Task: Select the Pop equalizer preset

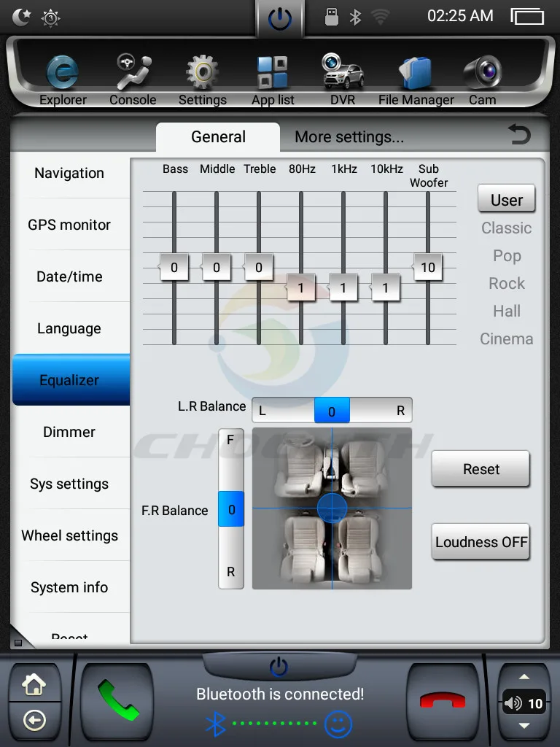Action: pos(507,256)
